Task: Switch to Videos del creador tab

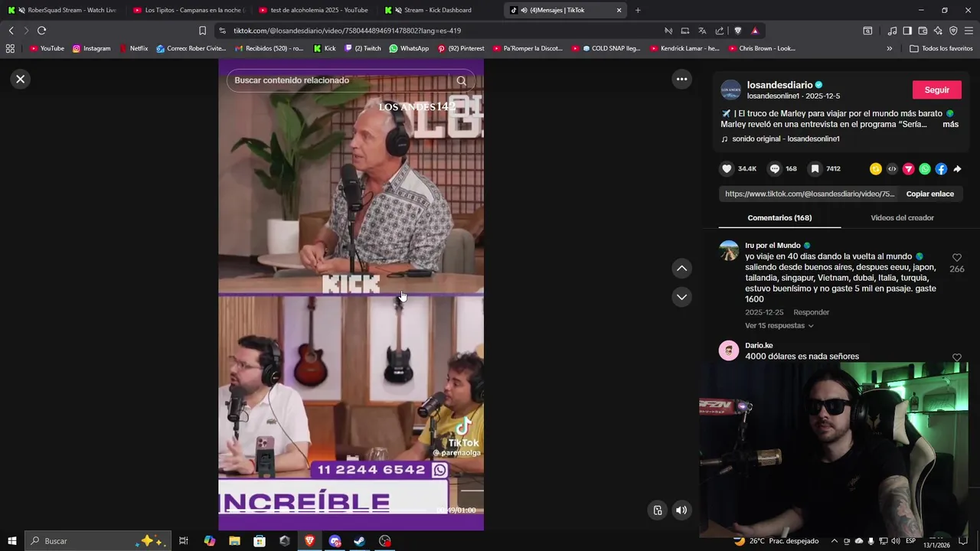Action: pos(902,218)
